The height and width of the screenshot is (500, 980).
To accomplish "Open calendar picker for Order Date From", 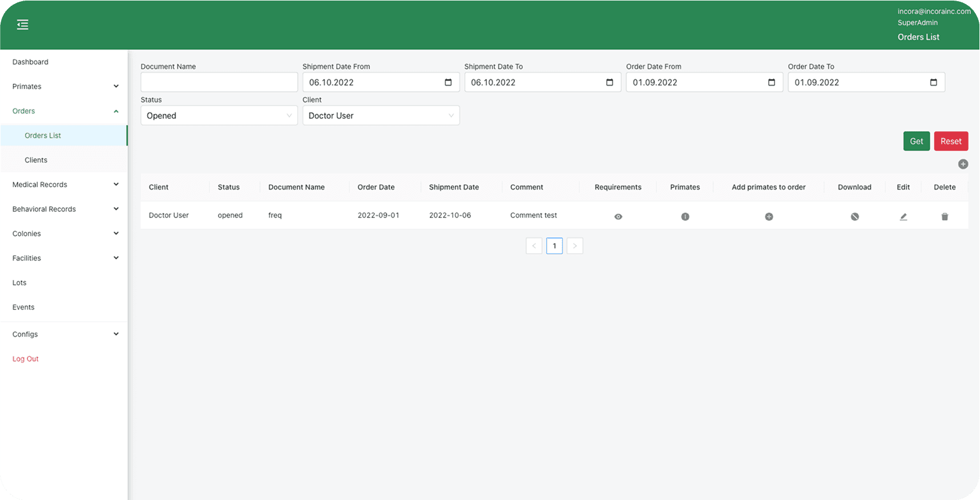I will coord(772,82).
